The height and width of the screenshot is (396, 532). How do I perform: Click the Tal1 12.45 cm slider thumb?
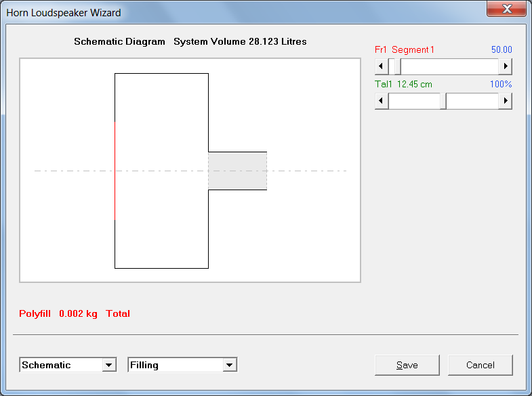(x=443, y=101)
